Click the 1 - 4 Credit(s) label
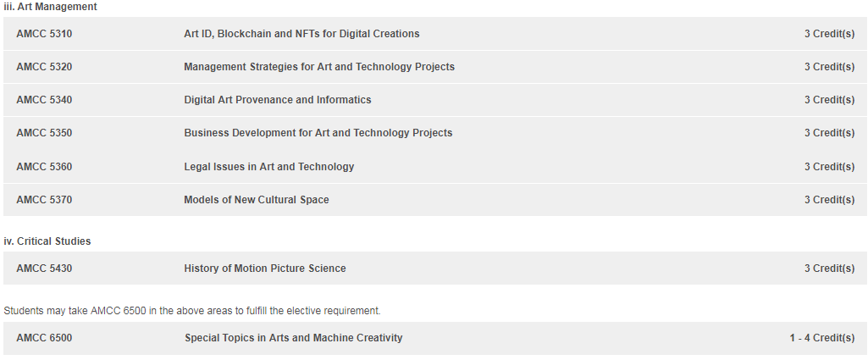The image size is (868, 360). pyautogui.click(x=822, y=338)
